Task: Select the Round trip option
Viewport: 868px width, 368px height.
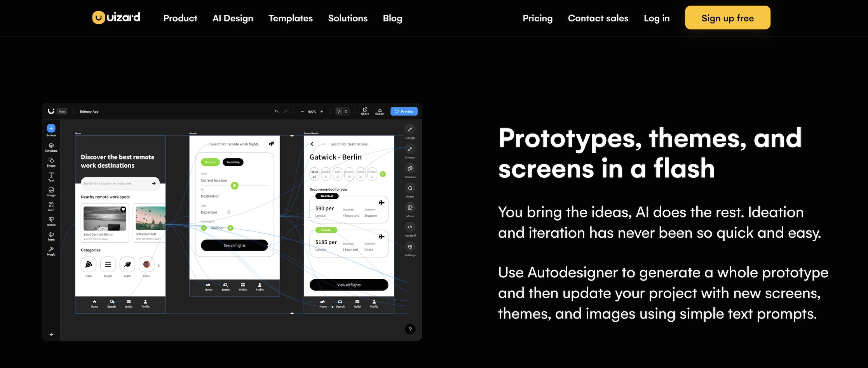Action: pos(233,162)
